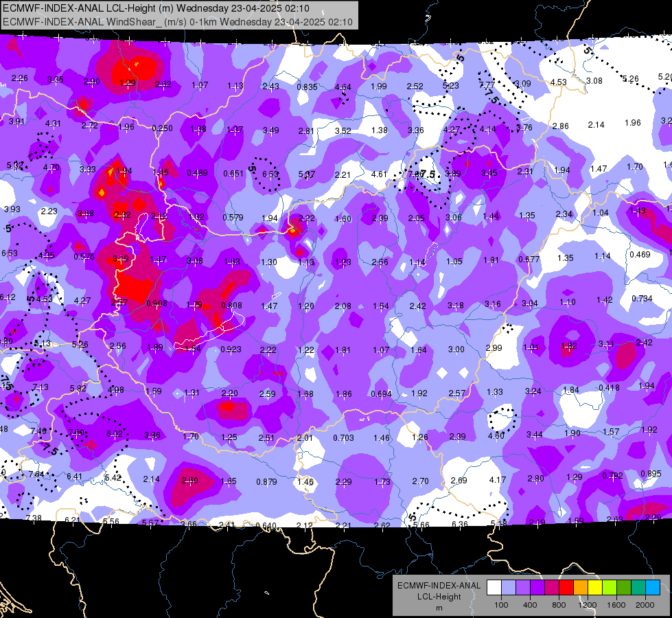Click the legend title LCL-Height

coord(439,597)
